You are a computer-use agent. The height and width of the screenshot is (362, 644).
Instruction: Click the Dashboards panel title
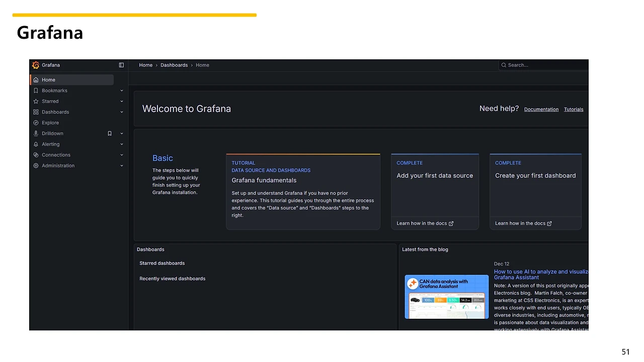click(150, 249)
